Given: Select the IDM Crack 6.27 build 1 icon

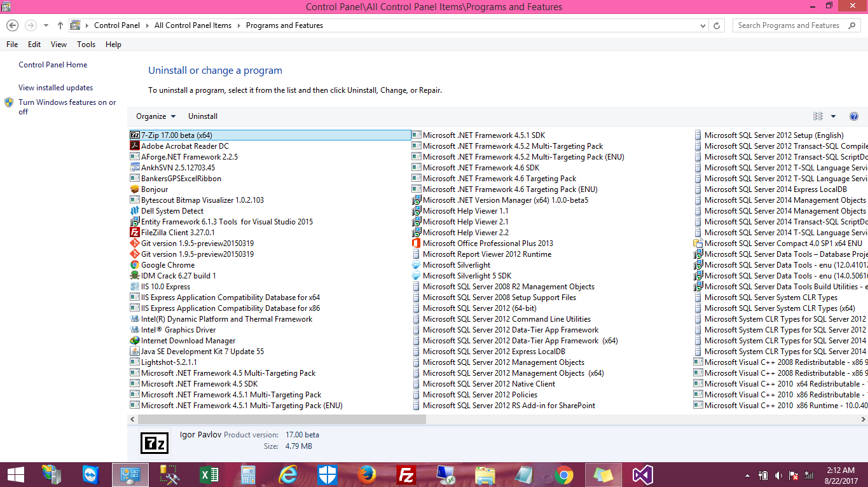Looking at the screenshot, I should (135, 276).
